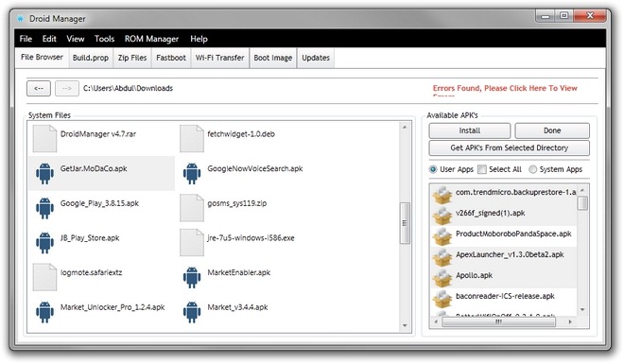Open the View menu
The image size is (624, 364).
76,39
